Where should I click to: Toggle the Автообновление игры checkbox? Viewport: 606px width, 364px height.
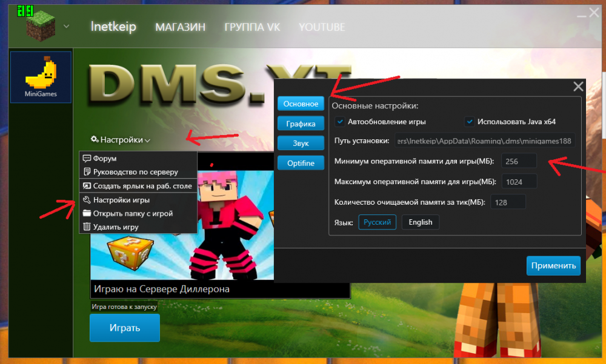pos(340,122)
